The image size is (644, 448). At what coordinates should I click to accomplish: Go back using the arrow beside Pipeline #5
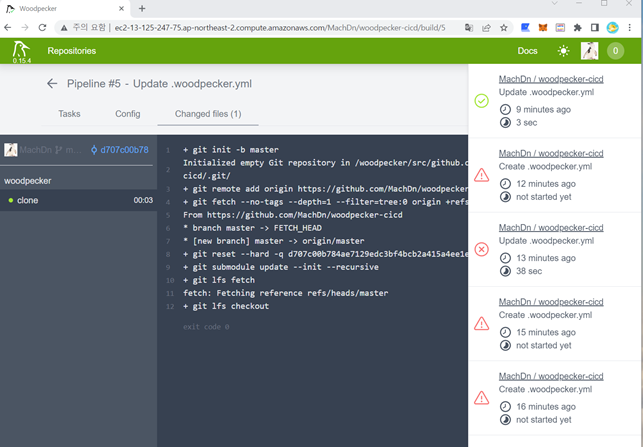pos(52,84)
